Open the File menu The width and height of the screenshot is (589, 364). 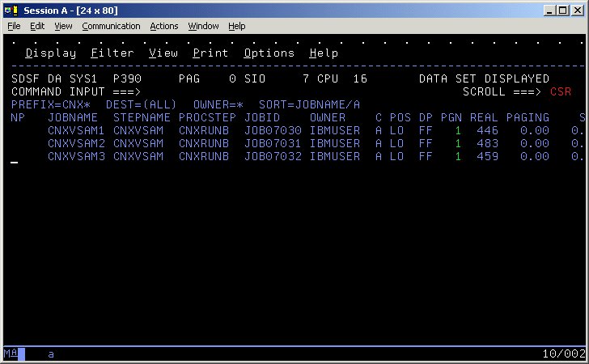[14, 26]
